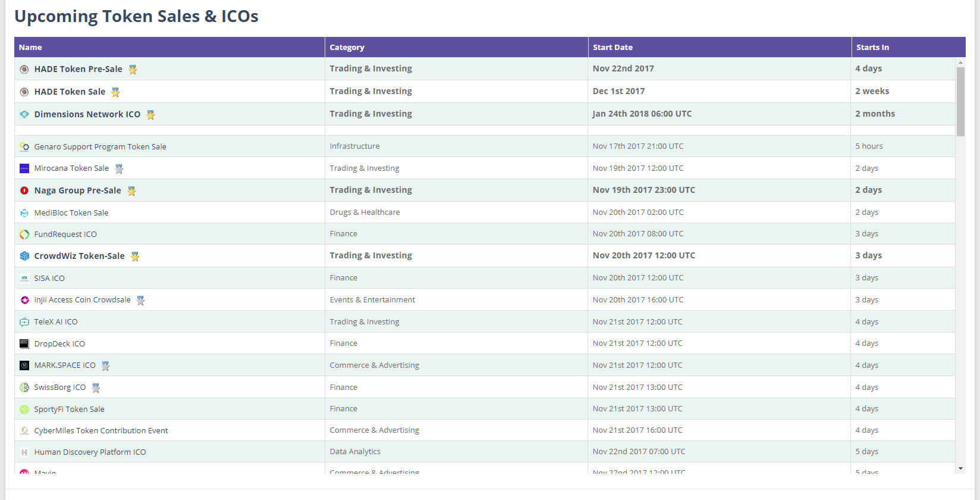The height and width of the screenshot is (500, 980).
Task: Open the Naga Group Pre-Sale listing
Action: tap(78, 190)
